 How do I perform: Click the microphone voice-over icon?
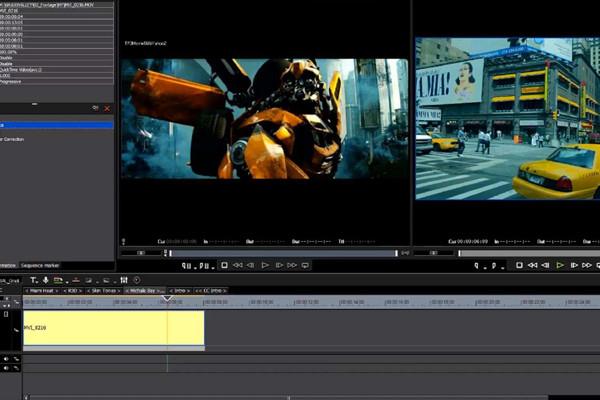pyautogui.click(x=45, y=280)
